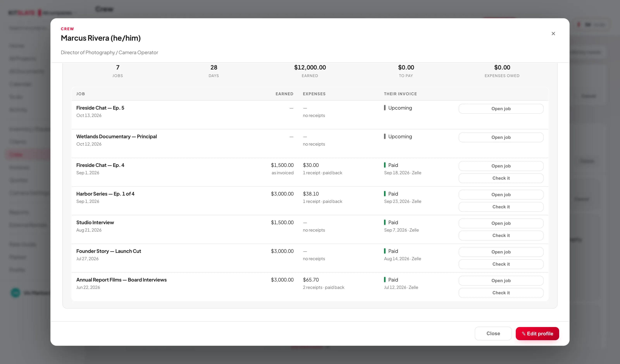Click the 28 days stat
This screenshot has width=620, height=364.
coord(214,67)
